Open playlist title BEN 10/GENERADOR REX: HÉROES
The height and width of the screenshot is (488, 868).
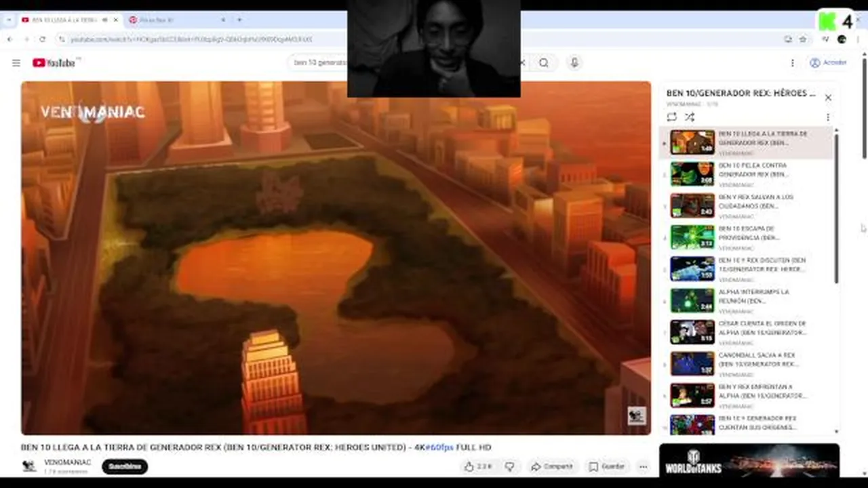(x=741, y=94)
